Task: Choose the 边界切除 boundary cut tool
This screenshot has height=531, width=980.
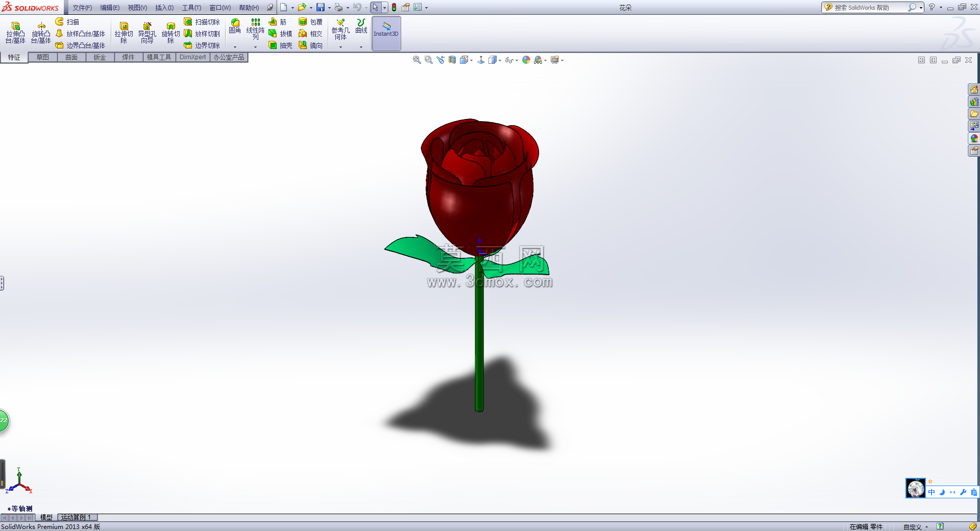Action: point(202,45)
